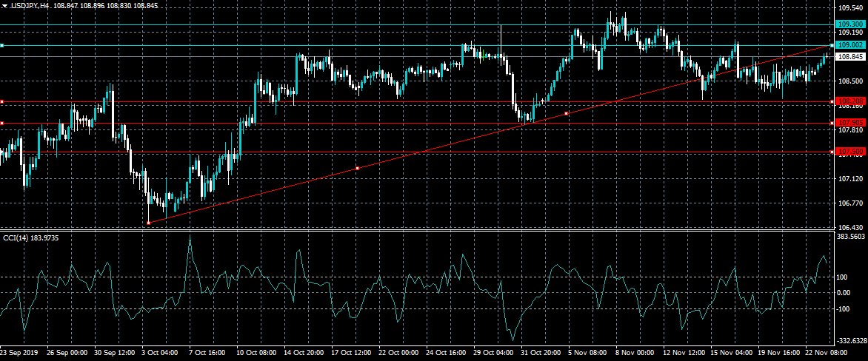Viewport: 868px width, 361px height.
Task: Click right anchor of the 107.500 red line
Action: point(832,152)
